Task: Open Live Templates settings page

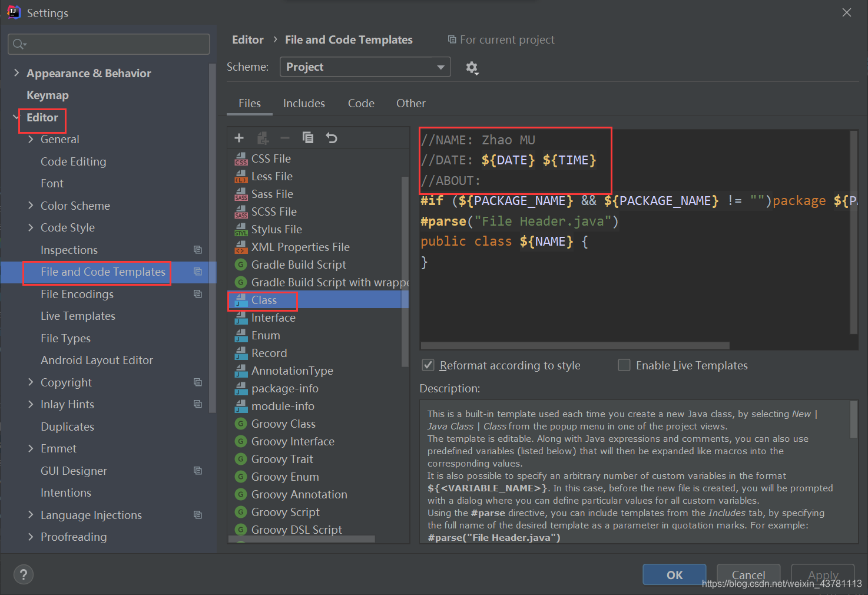Action: [78, 316]
